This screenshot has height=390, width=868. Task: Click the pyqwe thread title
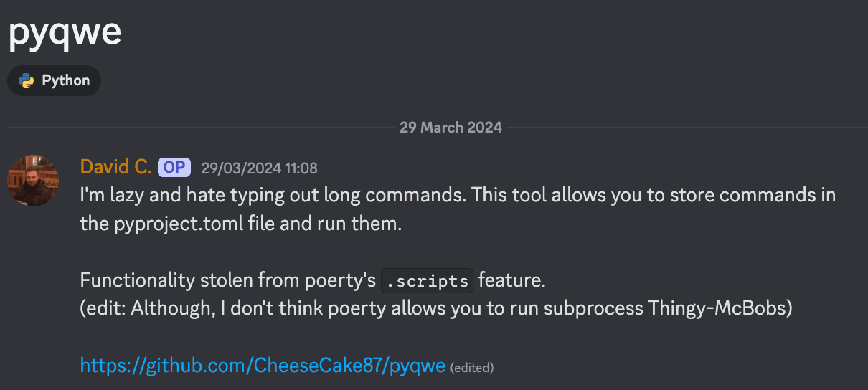65,31
